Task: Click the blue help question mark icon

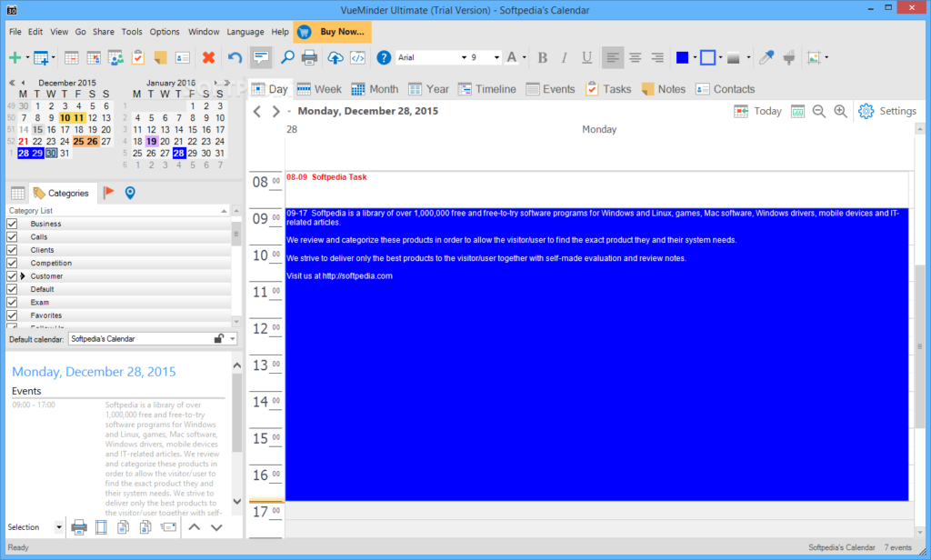Action: tap(384, 57)
